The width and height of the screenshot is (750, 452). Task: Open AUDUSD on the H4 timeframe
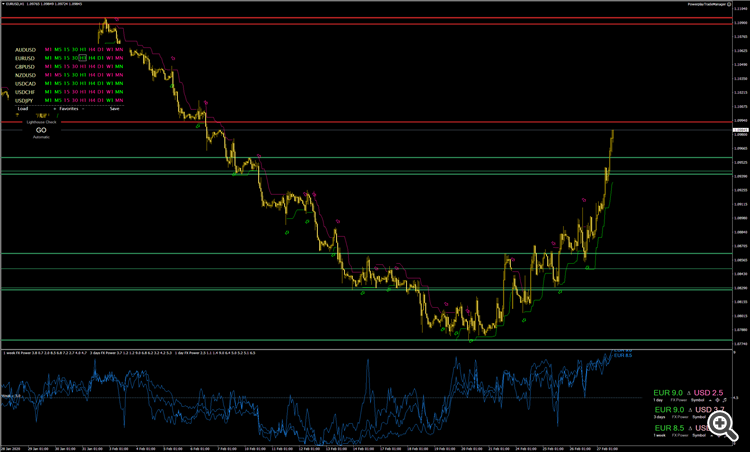click(x=92, y=50)
